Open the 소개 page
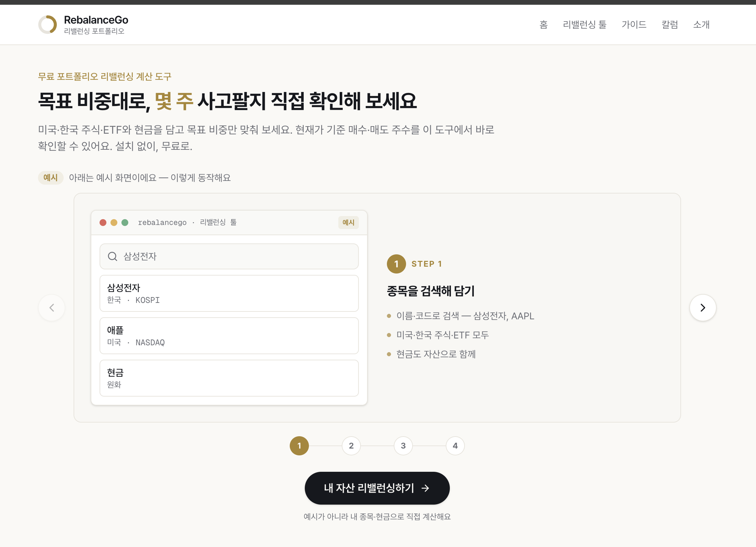The width and height of the screenshot is (756, 547). coord(701,25)
